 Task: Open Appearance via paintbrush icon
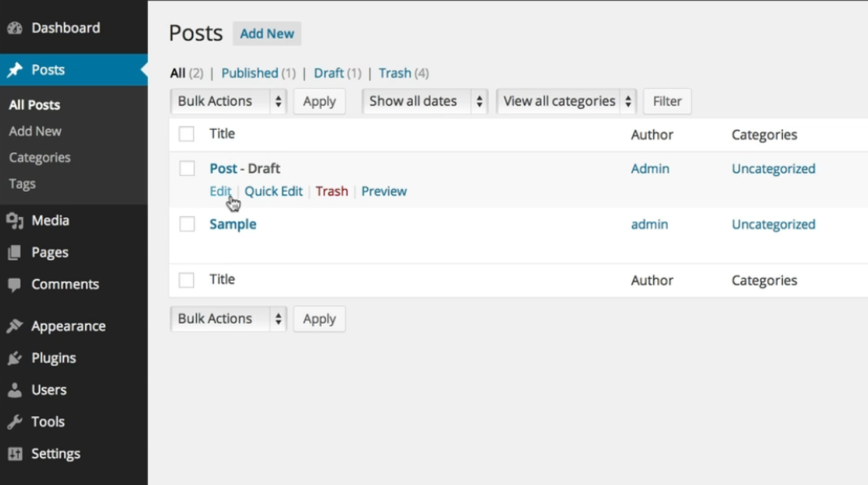(15, 326)
